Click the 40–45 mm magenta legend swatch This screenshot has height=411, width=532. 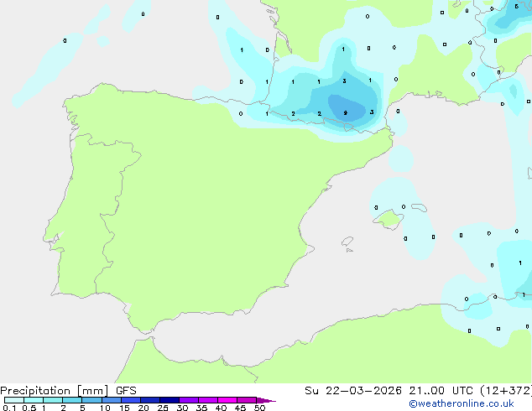point(227,400)
